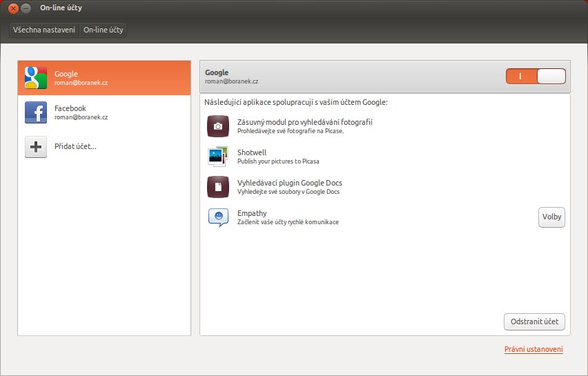Image resolution: width=588 pixels, height=376 pixels.
Task: Open the Právní ustanovení link
Action: click(533, 349)
